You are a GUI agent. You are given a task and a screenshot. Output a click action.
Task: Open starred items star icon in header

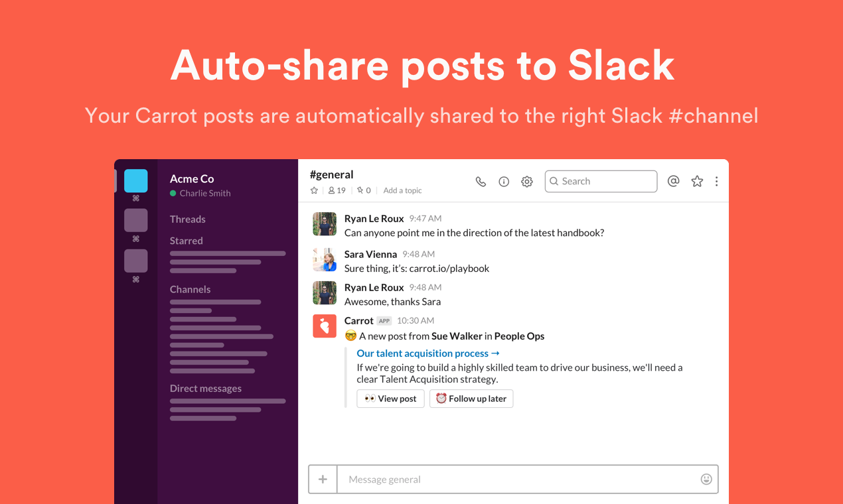point(697,181)
